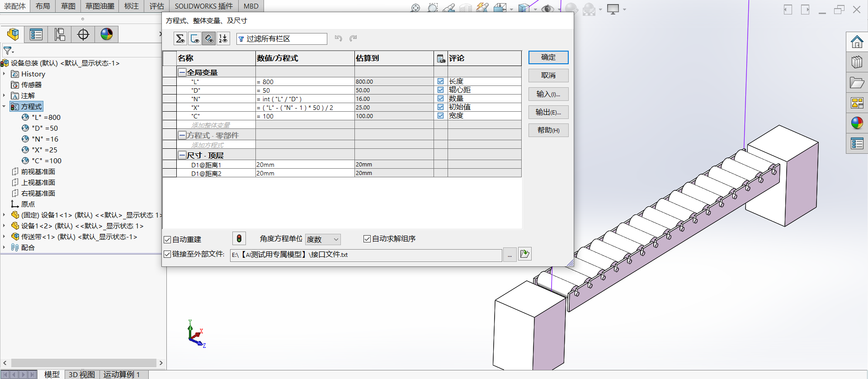
Task: Switch to Ordered View icon
Action: point(223,38)
